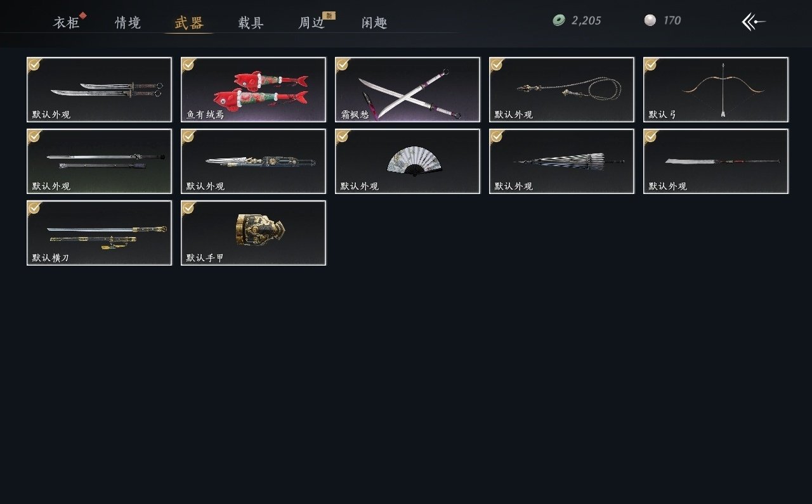Go to the 闲趣 tab
Image resolution: width=812 pixels, height=504 pixels.
point(374,23)
